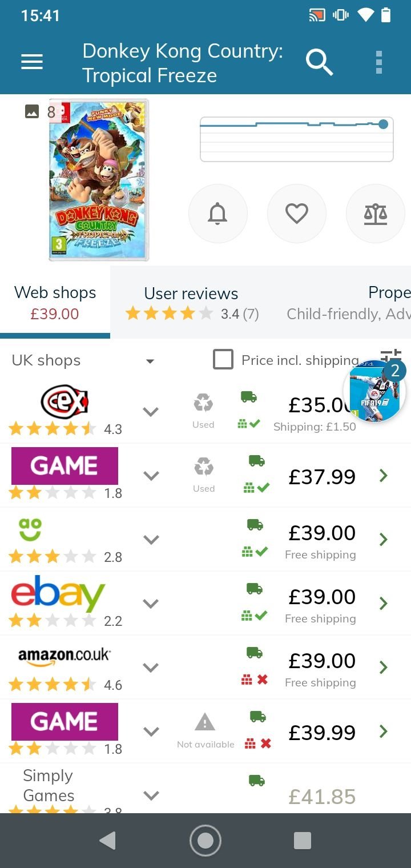The width and height of the screenshot is (411, 868).
Task: Open filter settings sliders icon
Action: [x=391, y=355]
